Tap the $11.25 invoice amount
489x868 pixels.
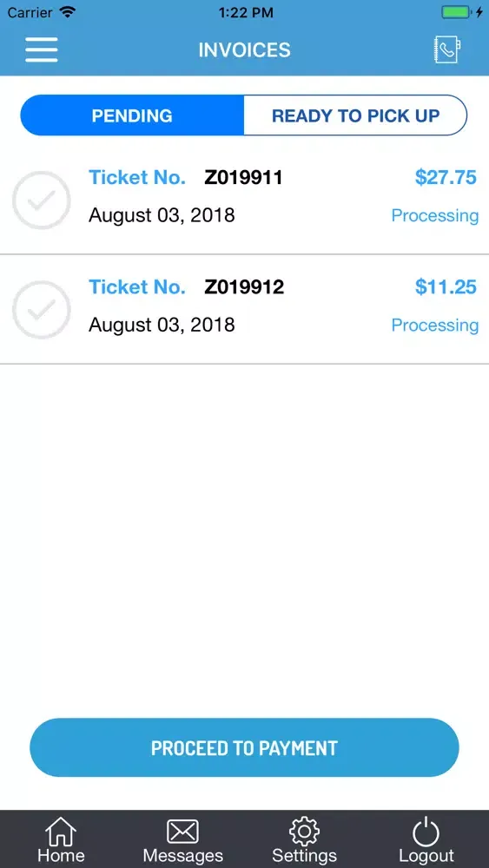(x=446, y=287)
